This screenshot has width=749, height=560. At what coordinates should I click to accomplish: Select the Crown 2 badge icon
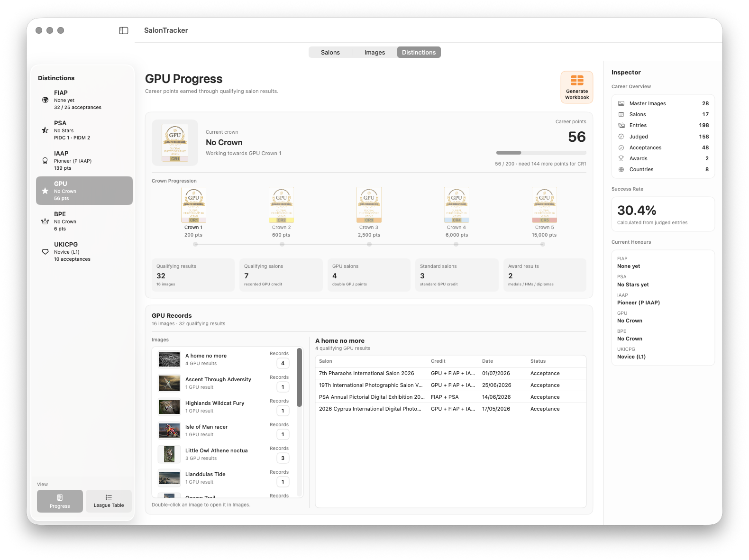(x=282, y=205)
